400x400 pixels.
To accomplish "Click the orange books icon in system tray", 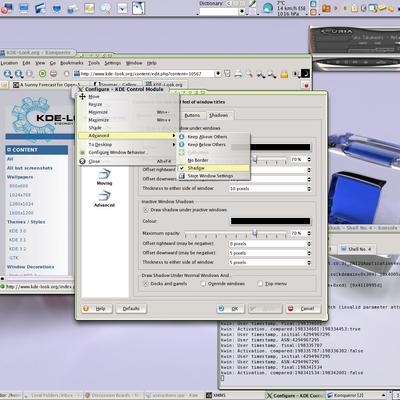I will [x=326, y=7].
